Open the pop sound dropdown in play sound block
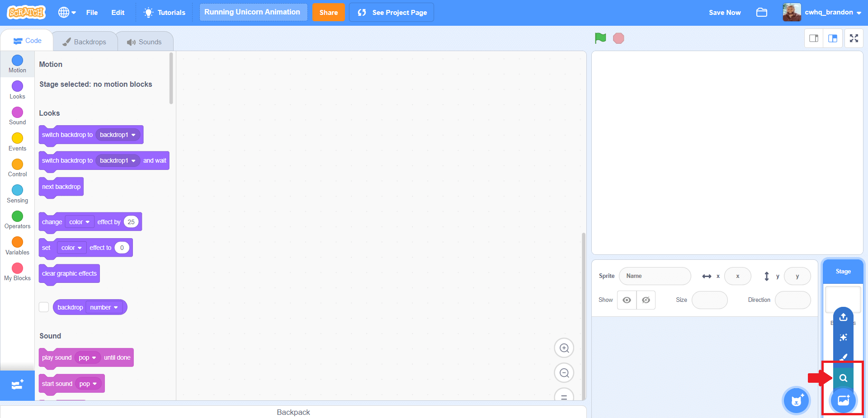This screenshot has width=868, height=418. pyautogui.click(x=88, y=357)
